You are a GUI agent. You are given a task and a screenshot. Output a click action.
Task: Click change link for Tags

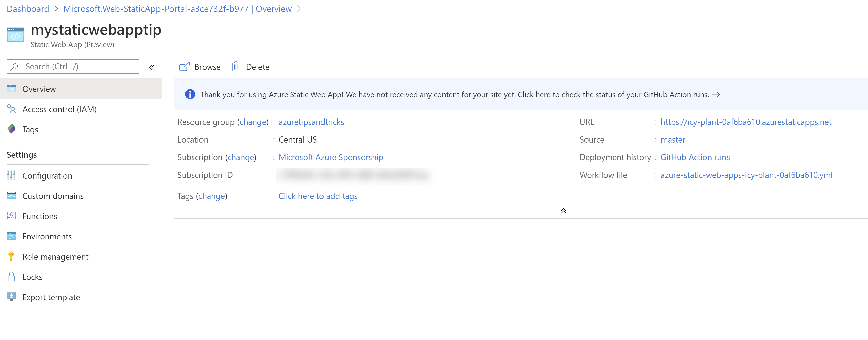click(212, 196)
